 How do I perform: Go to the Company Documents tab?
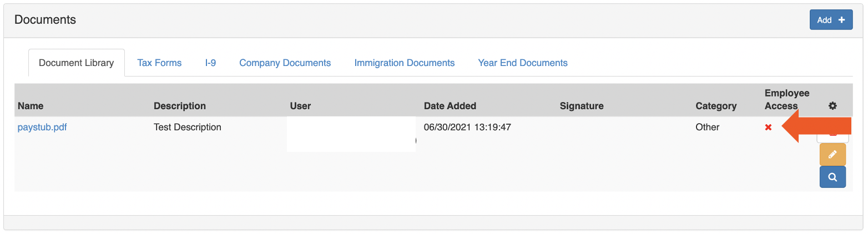click(285, 63)
